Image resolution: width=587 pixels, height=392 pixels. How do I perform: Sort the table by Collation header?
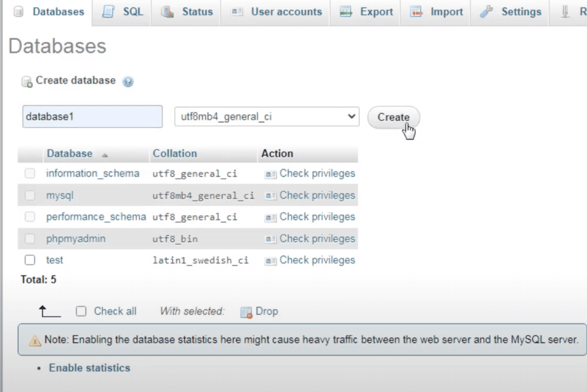click(175, 154)
